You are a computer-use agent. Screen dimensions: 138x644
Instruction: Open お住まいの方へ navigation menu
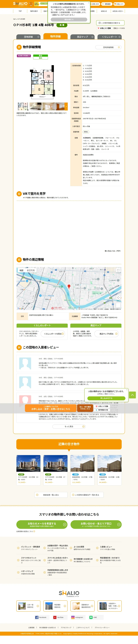(x=117, y=11)
